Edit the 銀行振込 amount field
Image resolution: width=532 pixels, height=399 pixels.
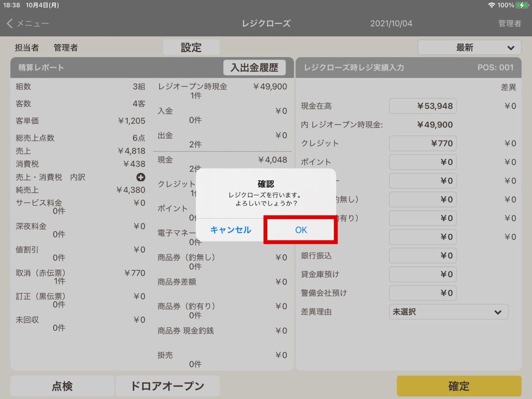423,256
